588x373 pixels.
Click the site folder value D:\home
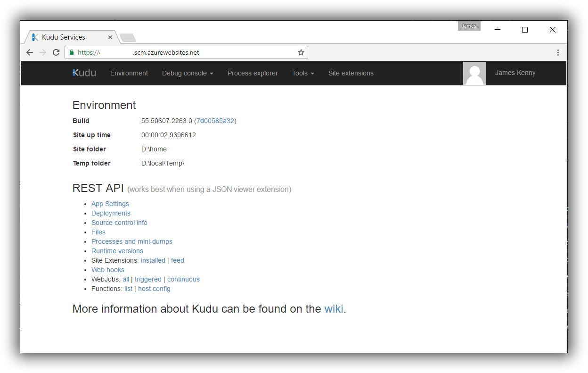coord(154,149)
